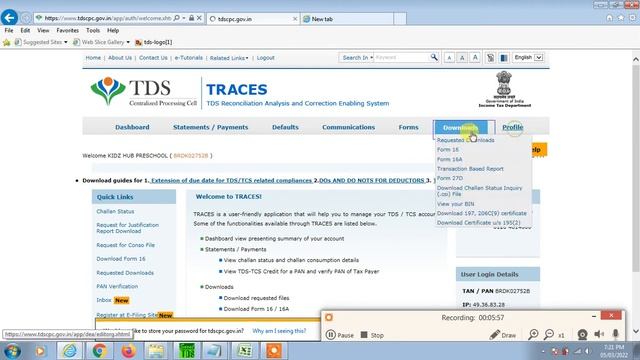The width and height of the screenshot is (640, 360).
Task: Click the browser URL address field
Action: [x=108, y=18]
